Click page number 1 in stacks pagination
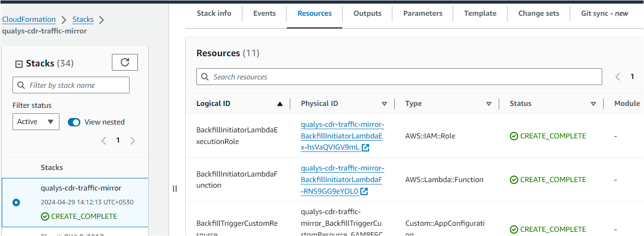644x236 pixels. click(x=118, y=140)
